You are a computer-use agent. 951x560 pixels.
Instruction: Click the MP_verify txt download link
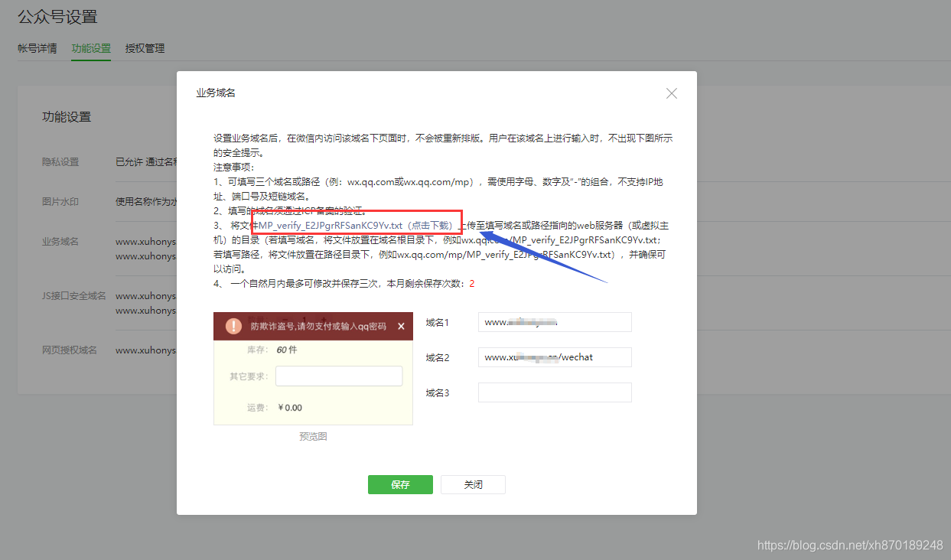coord(357,226)
